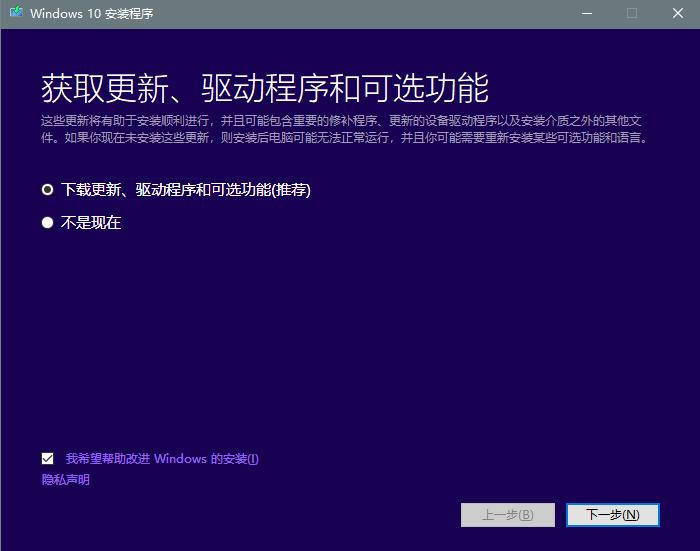Image resolution: width=700 pixels, height=551 pixels.
Task: Click the greyed 上一步(B) button
Action: tap(508, 515)
